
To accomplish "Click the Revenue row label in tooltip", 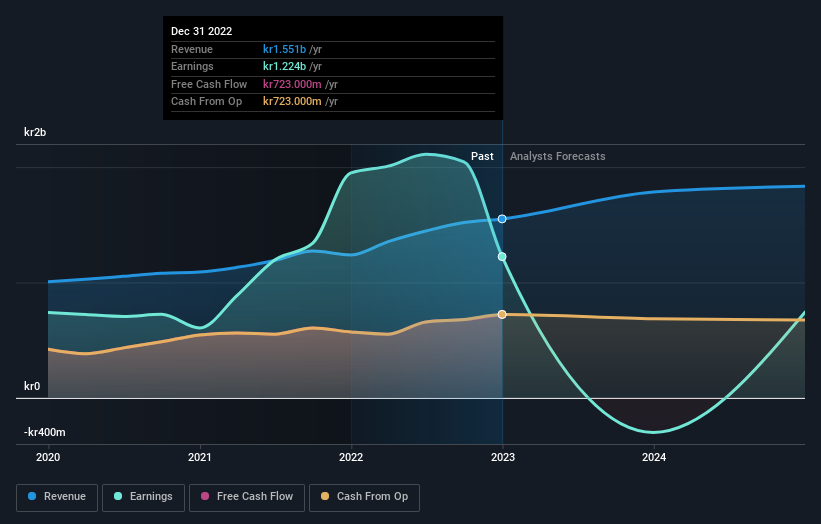I will pyautogui.click(x=192, y=49).
